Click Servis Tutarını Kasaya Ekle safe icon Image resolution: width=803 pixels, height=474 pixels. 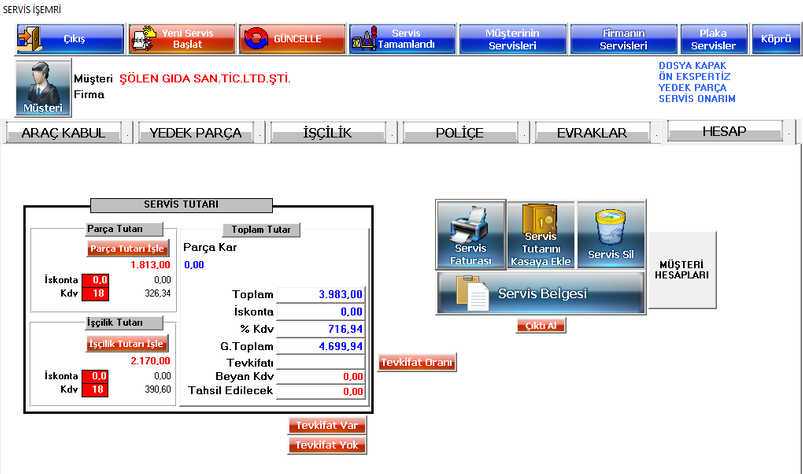(540, 235)
